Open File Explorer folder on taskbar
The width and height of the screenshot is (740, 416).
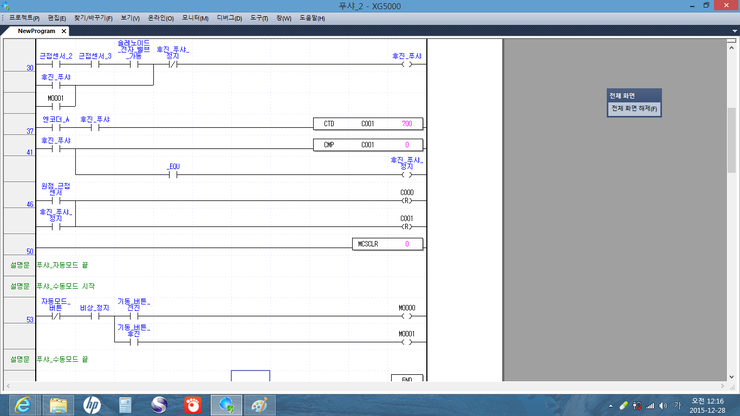point(57,404)
